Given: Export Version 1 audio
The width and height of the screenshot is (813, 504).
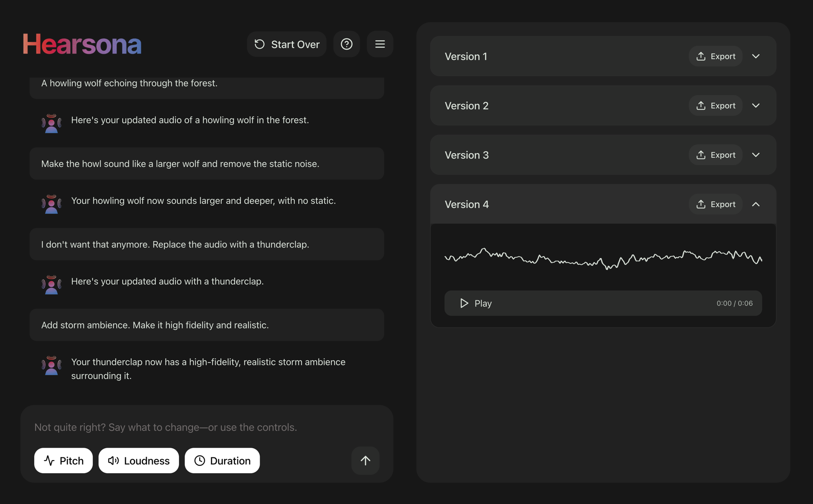Looking at the screenshot, I should point(715,56).
